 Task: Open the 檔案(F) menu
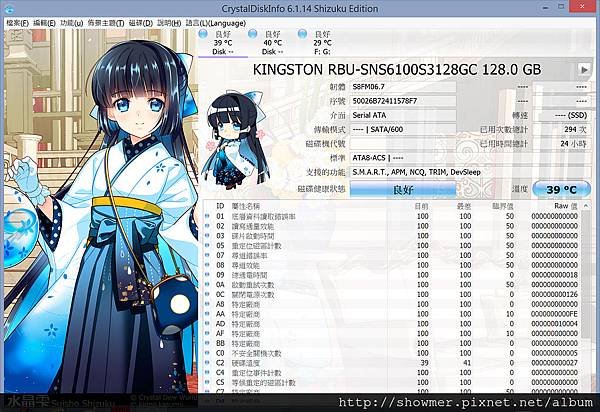[x=18, y=23]
